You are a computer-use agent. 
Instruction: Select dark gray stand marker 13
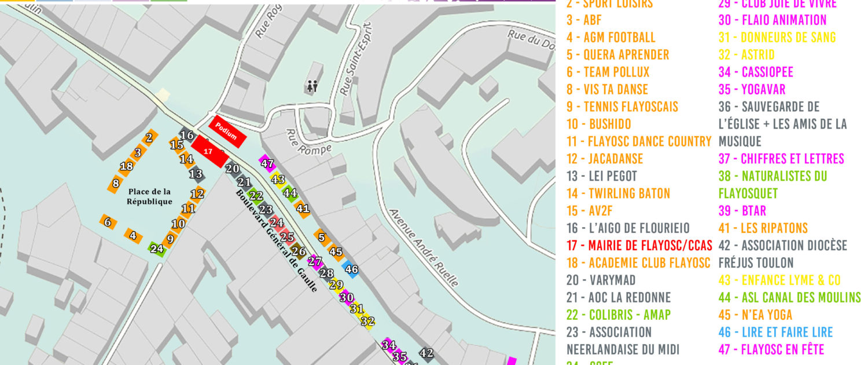(196, 174)
